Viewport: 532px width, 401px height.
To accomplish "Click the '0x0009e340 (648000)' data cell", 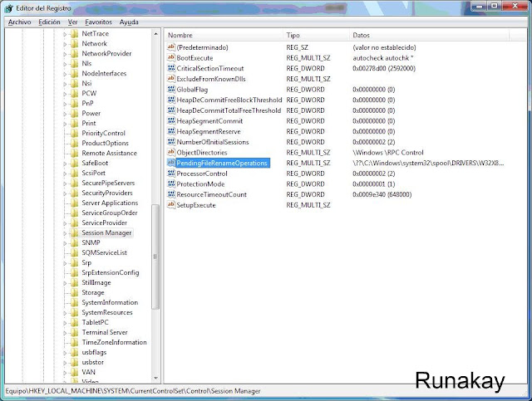I will 382,194.
